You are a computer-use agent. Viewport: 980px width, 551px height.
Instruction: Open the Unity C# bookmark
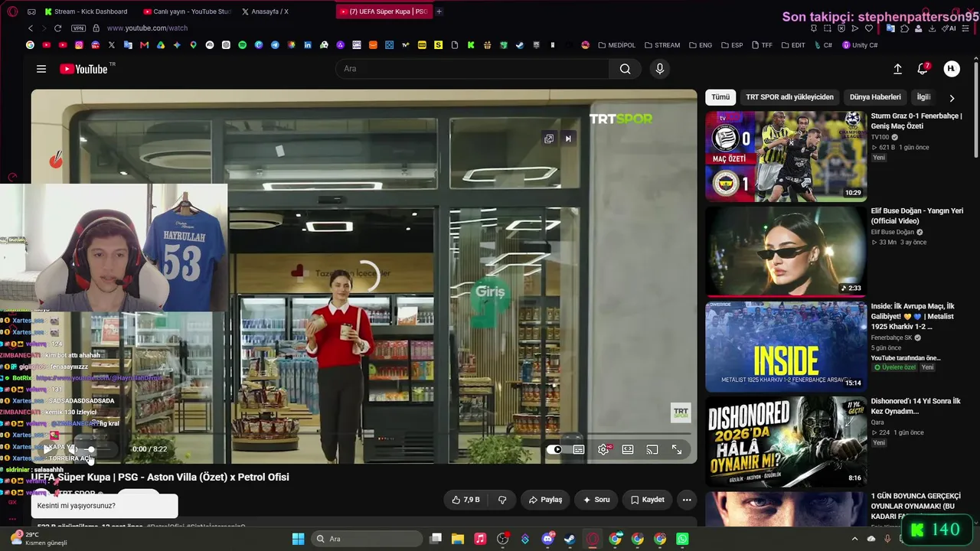pyautogui.click(x=860, y=45)
